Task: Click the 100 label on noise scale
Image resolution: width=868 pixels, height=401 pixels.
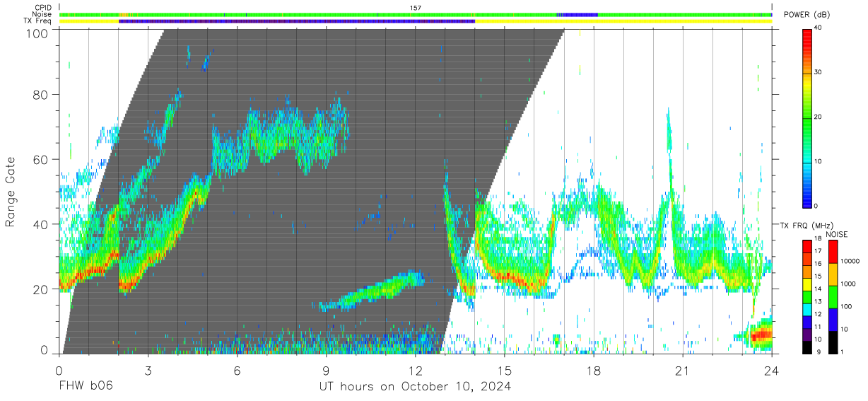Action: coord(847,306)
